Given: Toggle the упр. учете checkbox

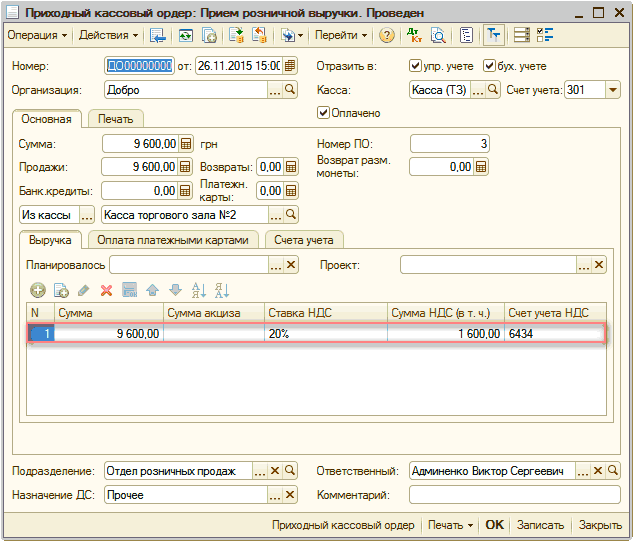Looking at the screenshot, I should click(416, 66).
